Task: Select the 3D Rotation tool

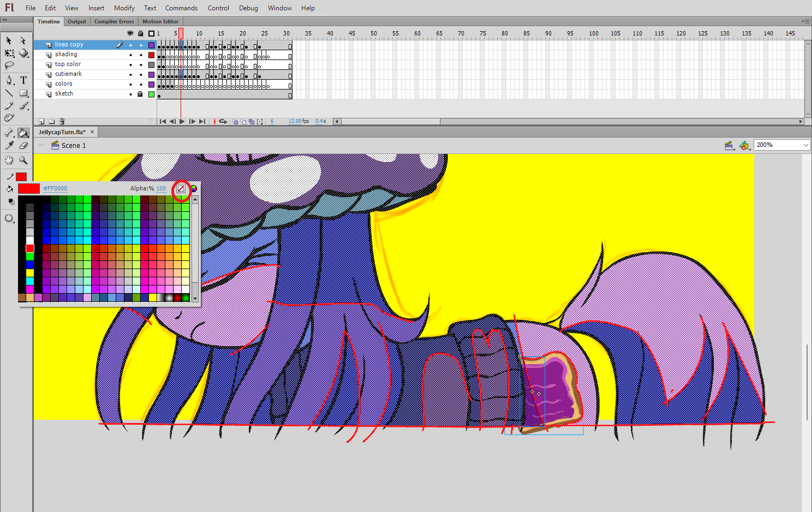Action: pos(23,53)
